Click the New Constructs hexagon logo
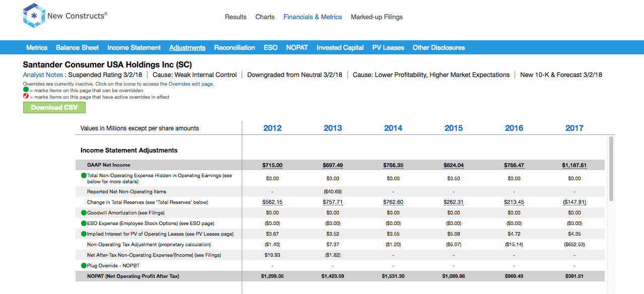The height and width of the screenshot is (294, 644). coord(34,17)
